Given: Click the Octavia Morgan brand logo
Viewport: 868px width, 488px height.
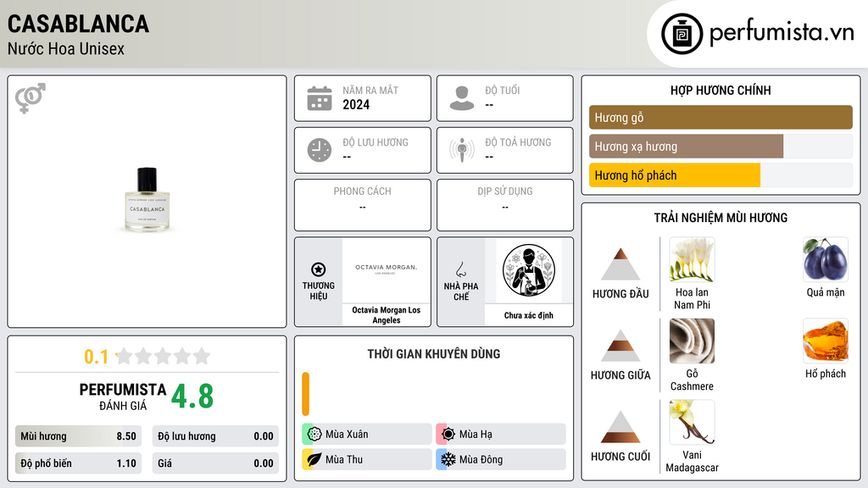Looking at the screenshot, I should [x=387, y=270].
